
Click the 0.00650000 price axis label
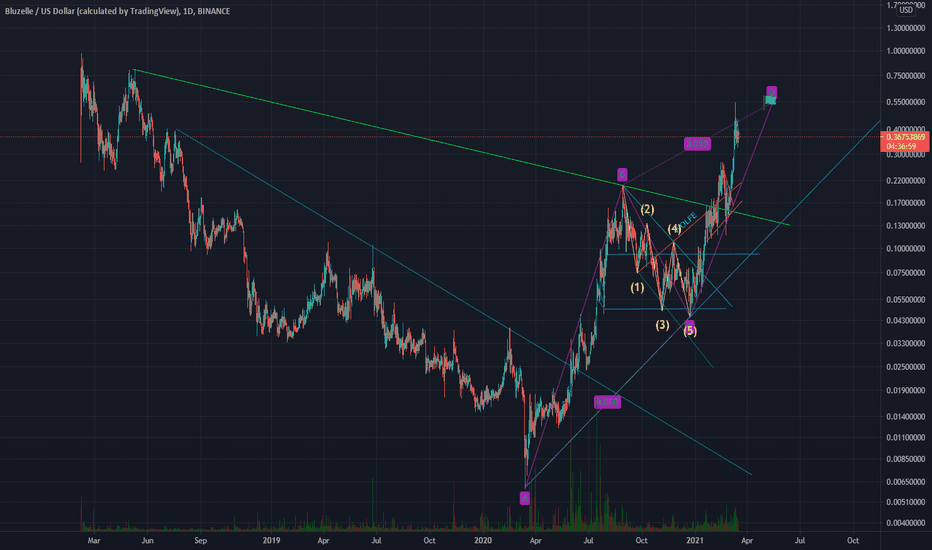(x=906, y=482)
